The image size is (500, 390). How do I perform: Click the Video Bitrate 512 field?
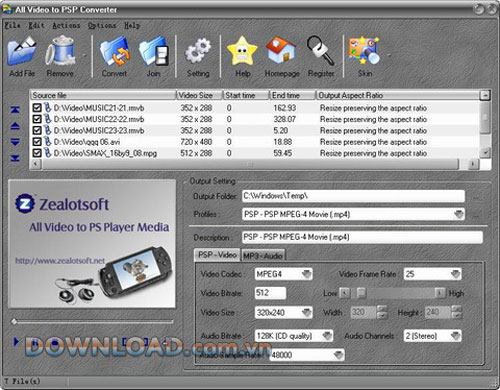point(270,293)
